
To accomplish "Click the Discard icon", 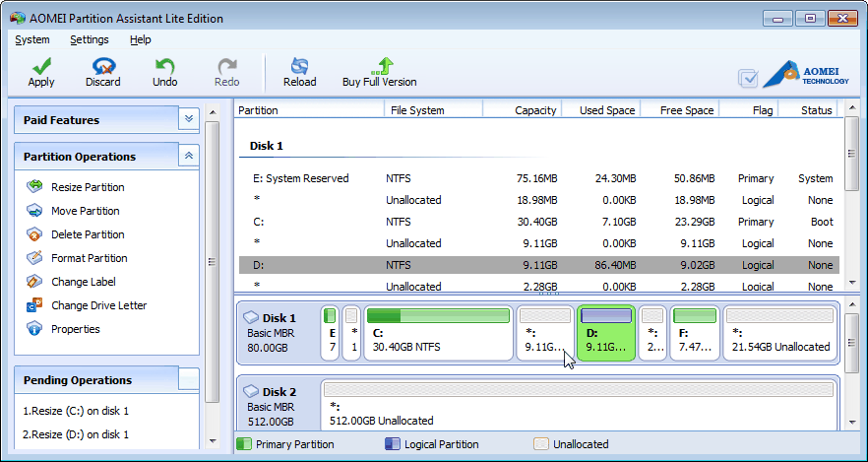I will [103, 66].
